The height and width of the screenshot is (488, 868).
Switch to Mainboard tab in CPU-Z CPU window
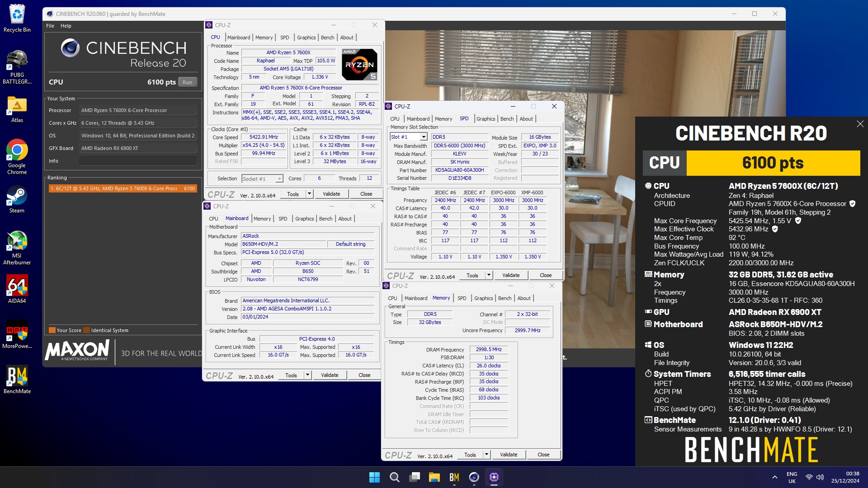[x=239, y=38]
